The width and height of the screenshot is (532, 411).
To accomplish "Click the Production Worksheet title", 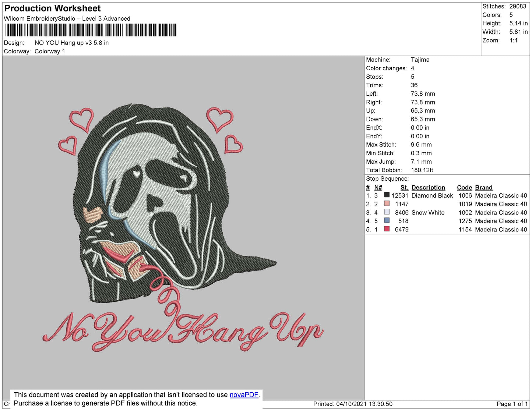I will 52,8.
